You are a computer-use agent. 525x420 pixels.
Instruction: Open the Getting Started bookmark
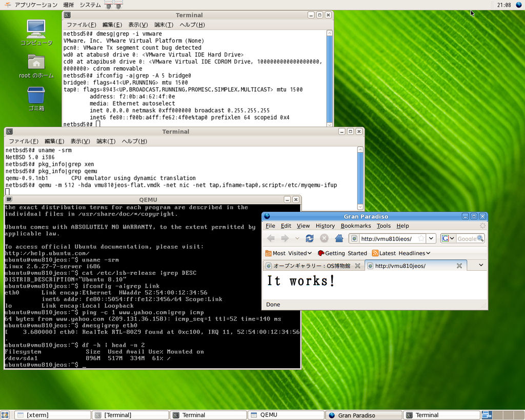[342, 253]
